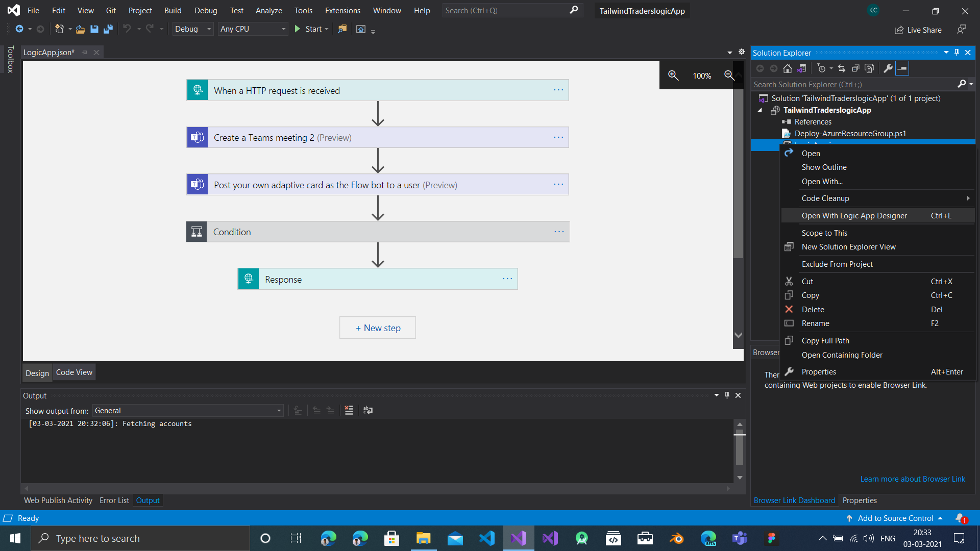The image size is (980, 551).
Task: Click the zoom in magnifier icon
Action: (672, 74)
